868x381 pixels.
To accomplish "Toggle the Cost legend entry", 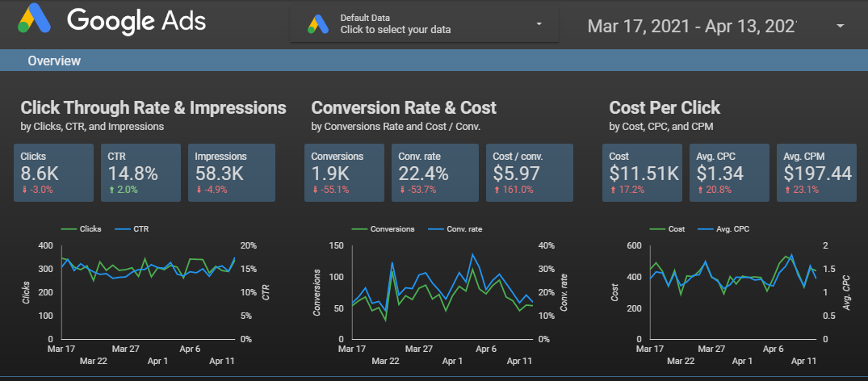I will pyautogui.click(x=667, y=228).
